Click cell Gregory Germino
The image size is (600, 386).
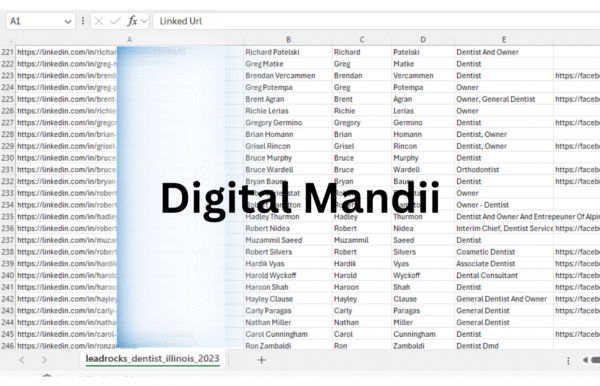point(288,122)
